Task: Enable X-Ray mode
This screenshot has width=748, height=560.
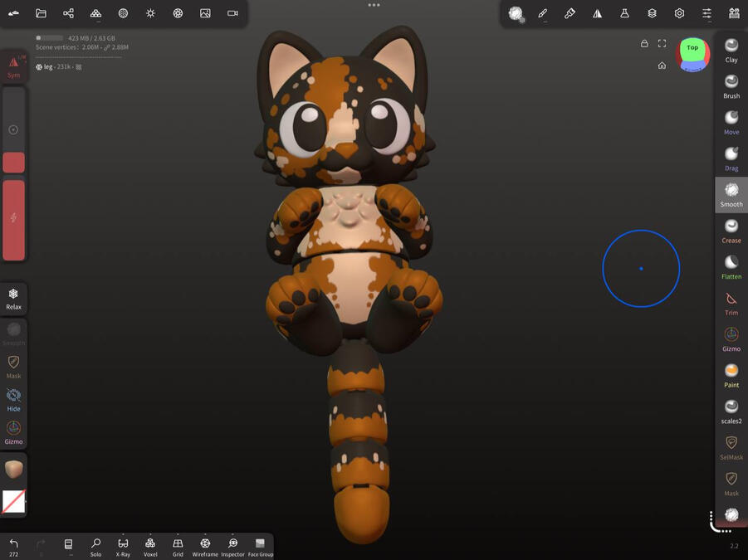Action: tap(123, 546)
